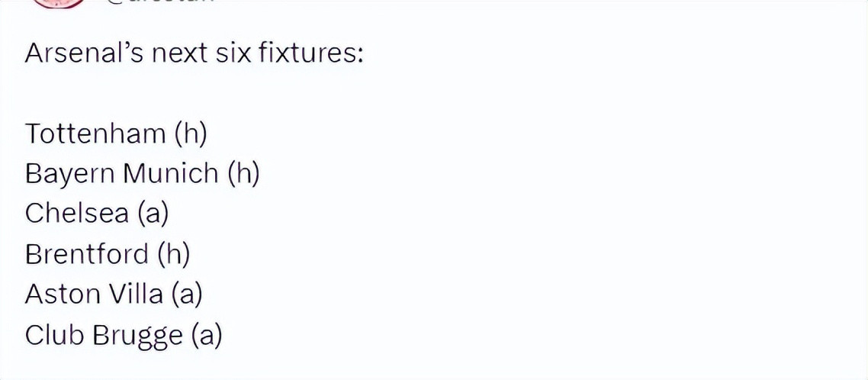
Task: Open the cut-off account handle at top
Action: coord(159,2)
